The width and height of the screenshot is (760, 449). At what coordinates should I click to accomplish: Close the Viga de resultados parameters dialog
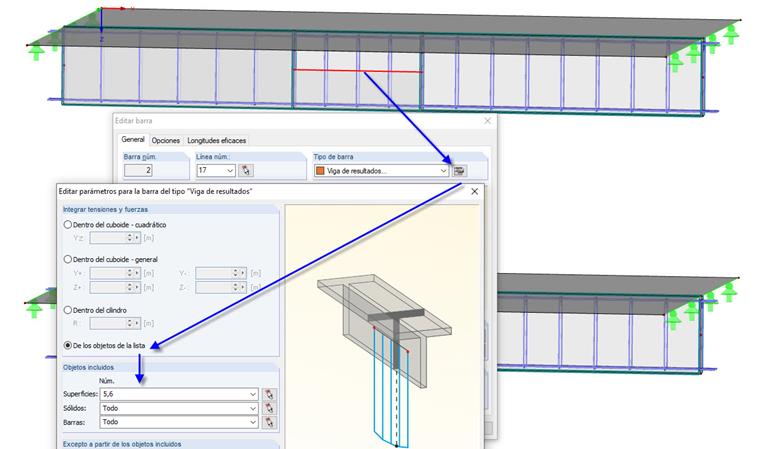click(x=475, y=192)
